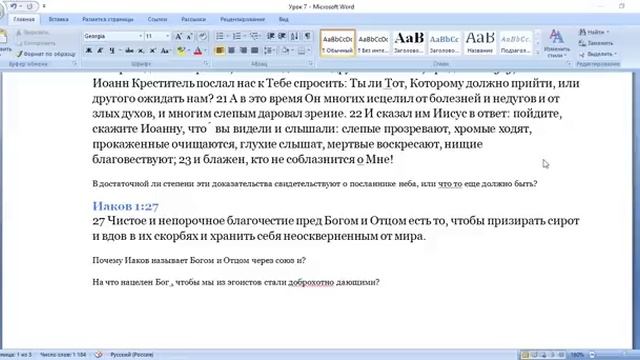This screenshot has width=640, height=360.
Task: Apply multilevel list
Action: tap(253, 36)
